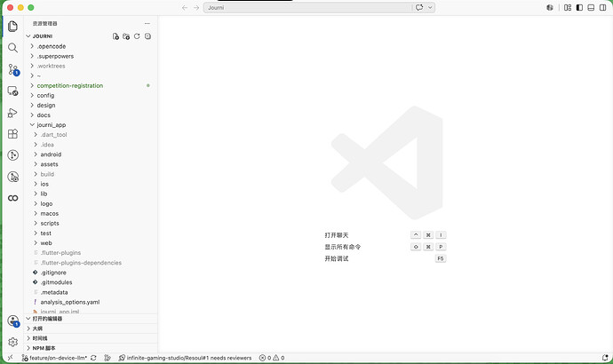Viewport: 613px width, 364px height.
Task: Click New File icon in JOURNI header
Action: (x=115, y=36)
